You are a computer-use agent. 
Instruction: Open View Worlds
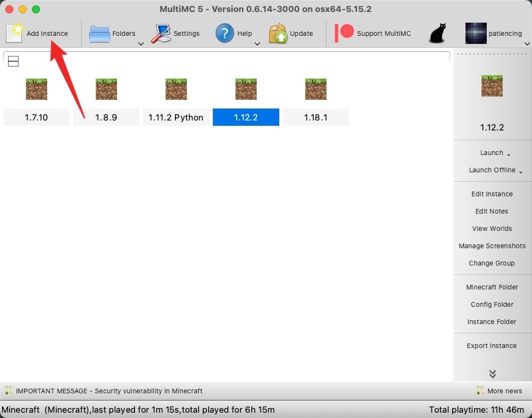point(492,228)
